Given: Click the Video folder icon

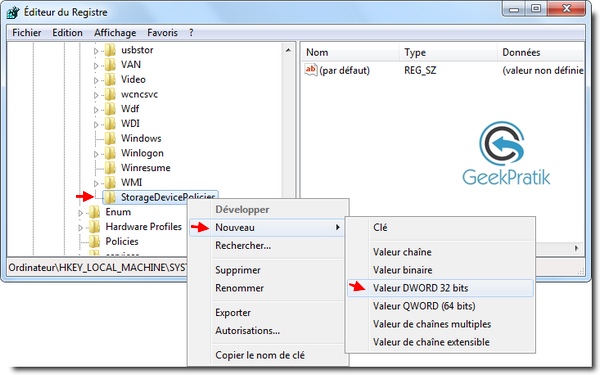Looking at the screenshot, I should [110, 79].
